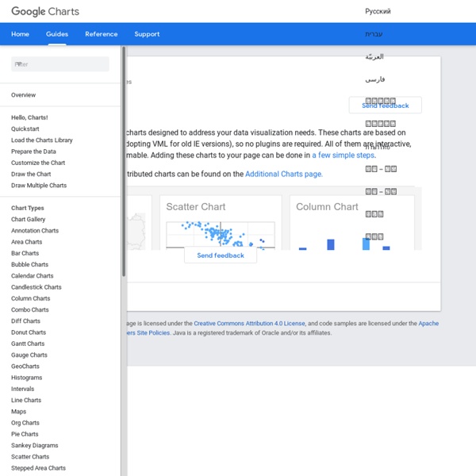Open Sankey Diagrams page

[x=35, y=445]
